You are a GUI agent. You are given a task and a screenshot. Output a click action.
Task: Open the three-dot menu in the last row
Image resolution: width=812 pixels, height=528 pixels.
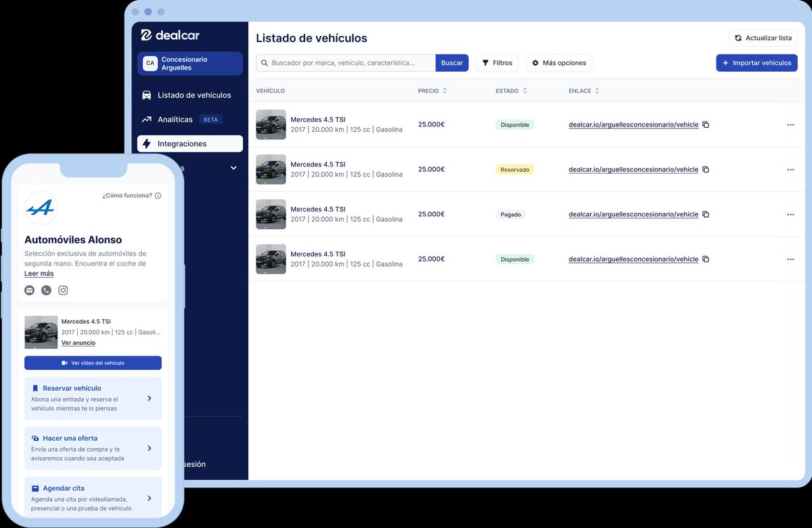point(790,259)
